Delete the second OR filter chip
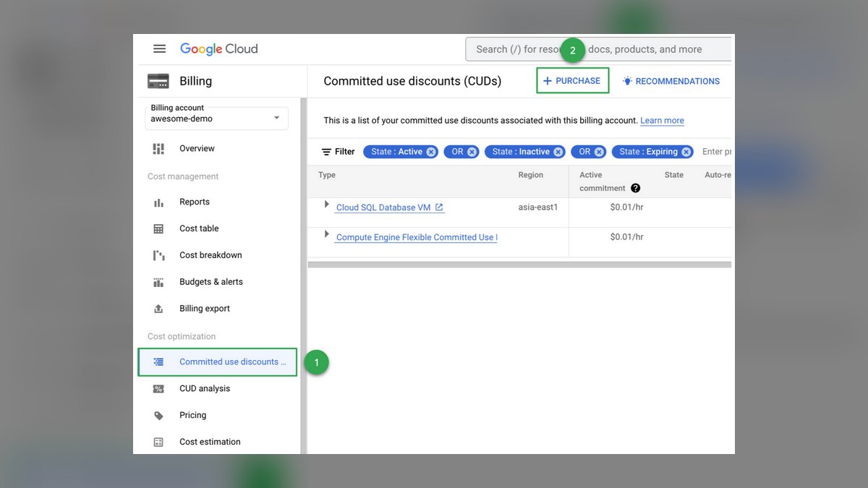 point(600,152)
